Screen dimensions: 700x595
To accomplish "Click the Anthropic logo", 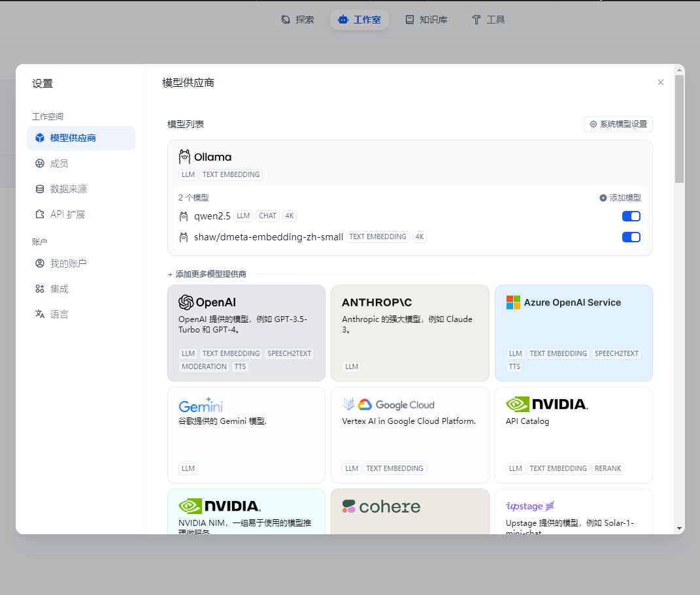I will [x=376, y=302].
